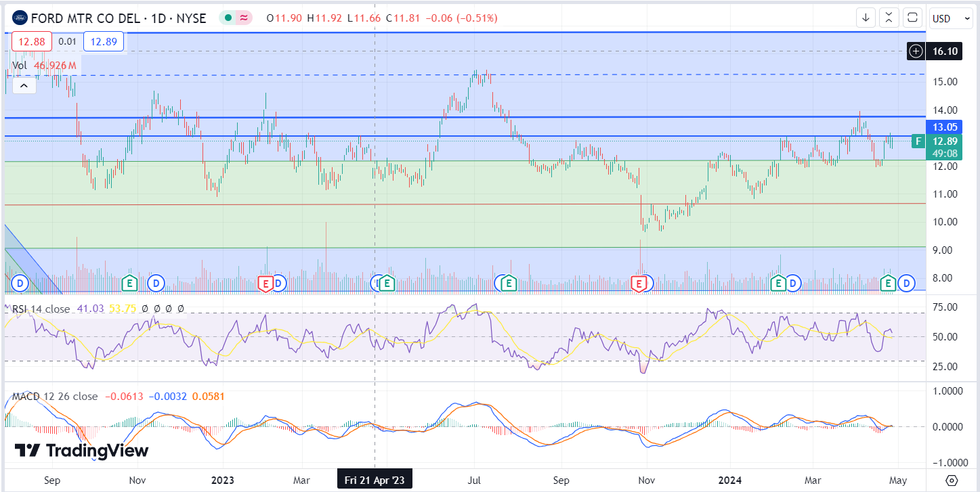Click the -0.06 (-0.51%) change value

[461, 18]
